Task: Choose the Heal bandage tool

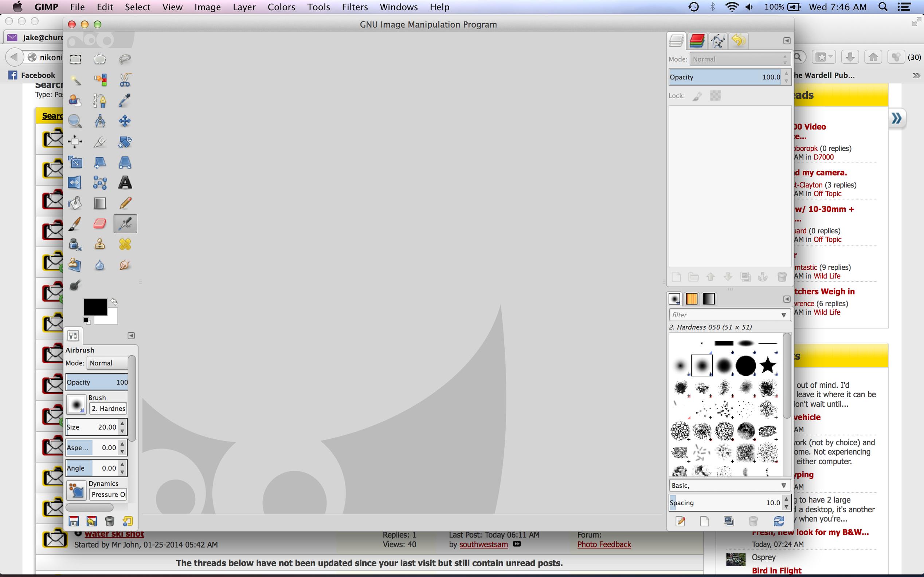Action: [125, 244]
